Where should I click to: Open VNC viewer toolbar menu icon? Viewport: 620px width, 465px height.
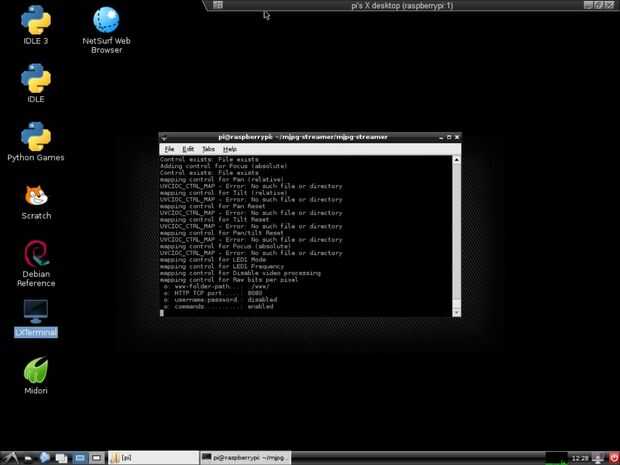coord(218,5)
